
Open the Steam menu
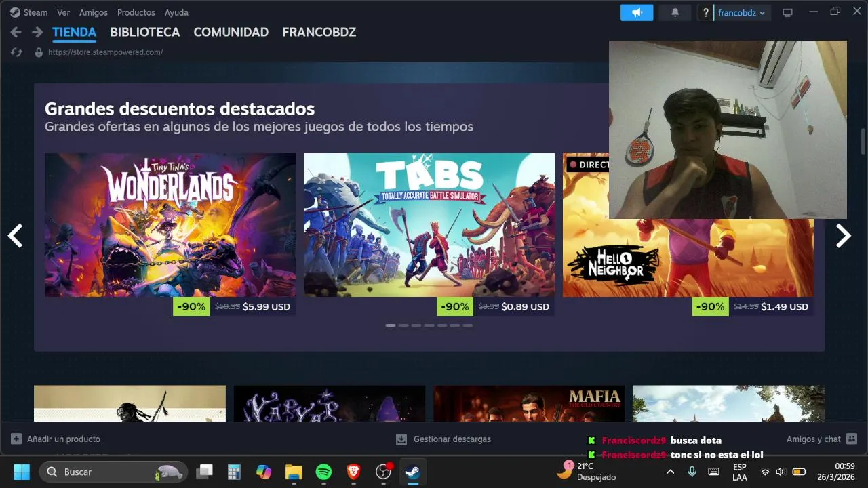pos(28,12)
